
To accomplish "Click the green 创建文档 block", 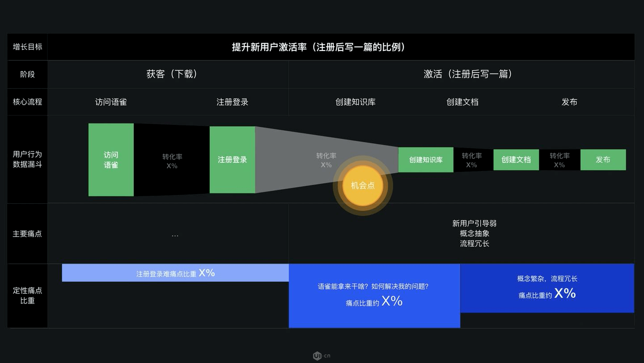I will pyautogui.click(x=516, y=160).
